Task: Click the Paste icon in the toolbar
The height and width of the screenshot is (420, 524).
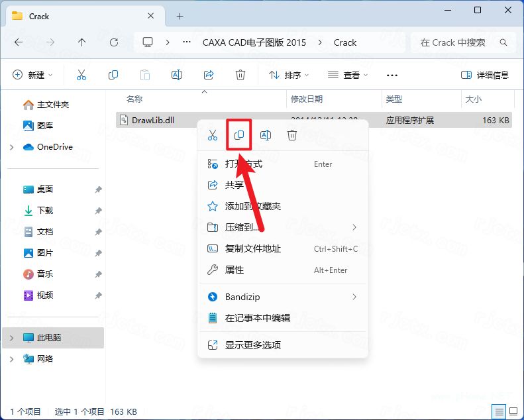Action: coord(145,75)
